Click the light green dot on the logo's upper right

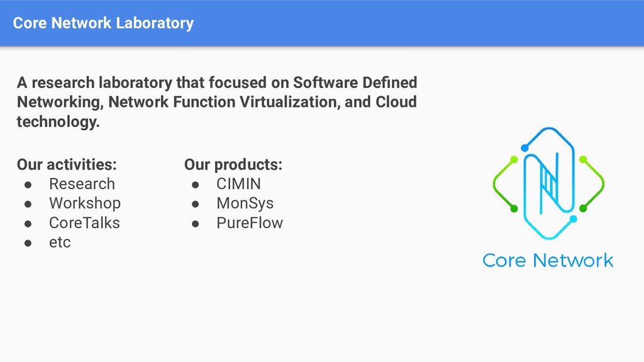583,159
